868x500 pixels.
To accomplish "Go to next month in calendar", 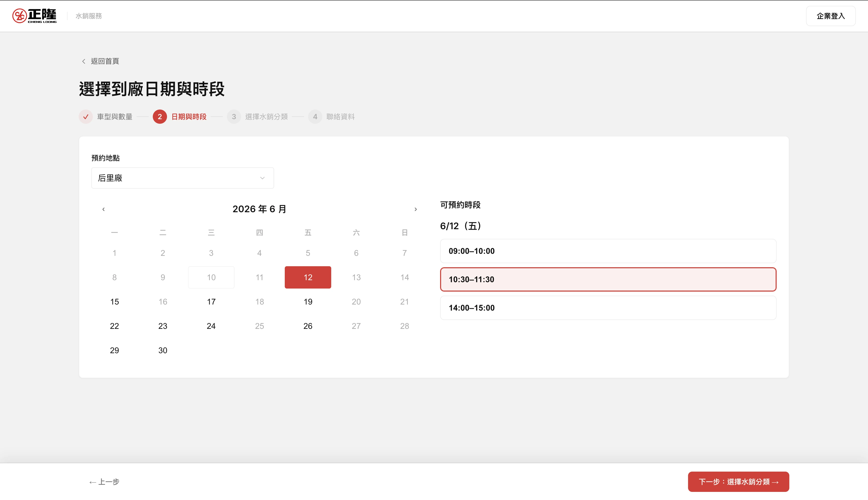I will [x=416, y=209].
